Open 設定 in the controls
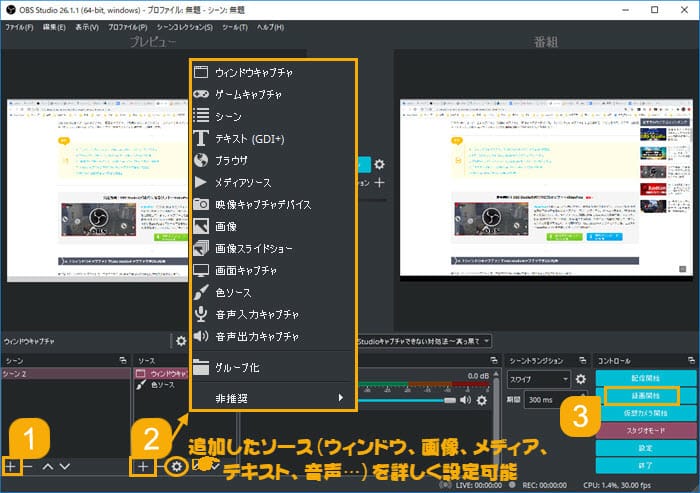The image size is (700, 493). (646, 448)
